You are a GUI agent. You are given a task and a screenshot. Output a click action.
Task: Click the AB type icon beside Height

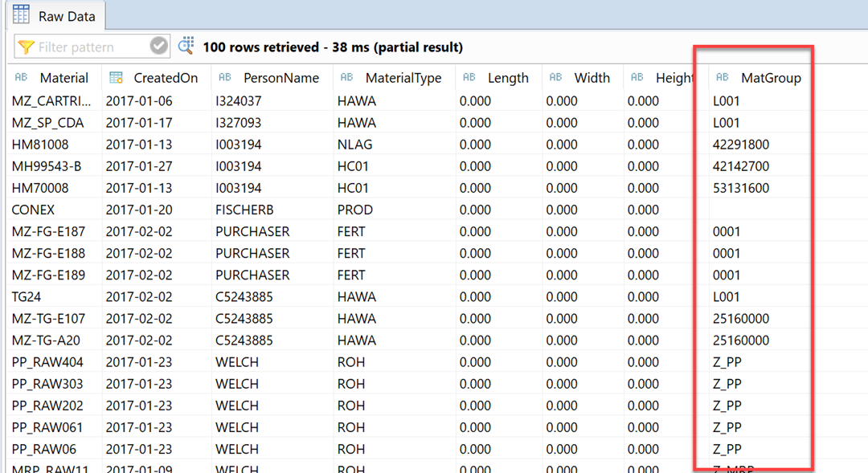637,77
